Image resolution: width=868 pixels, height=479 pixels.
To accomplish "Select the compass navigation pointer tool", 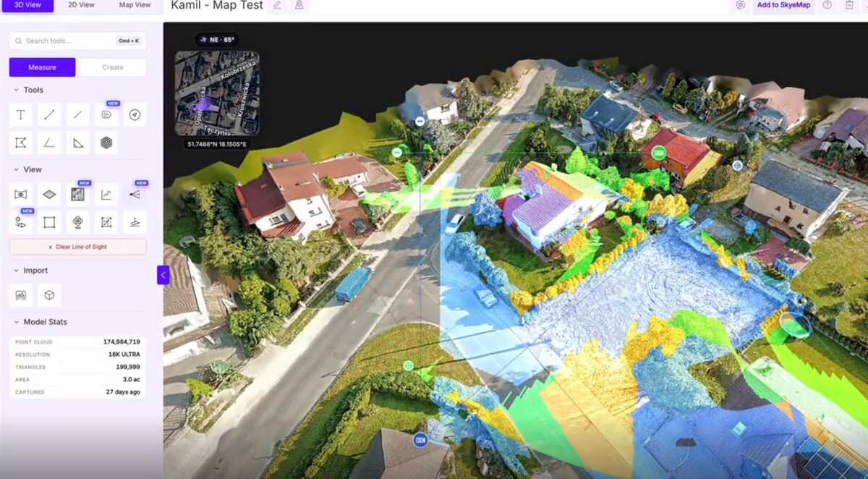I will (135, 114).
